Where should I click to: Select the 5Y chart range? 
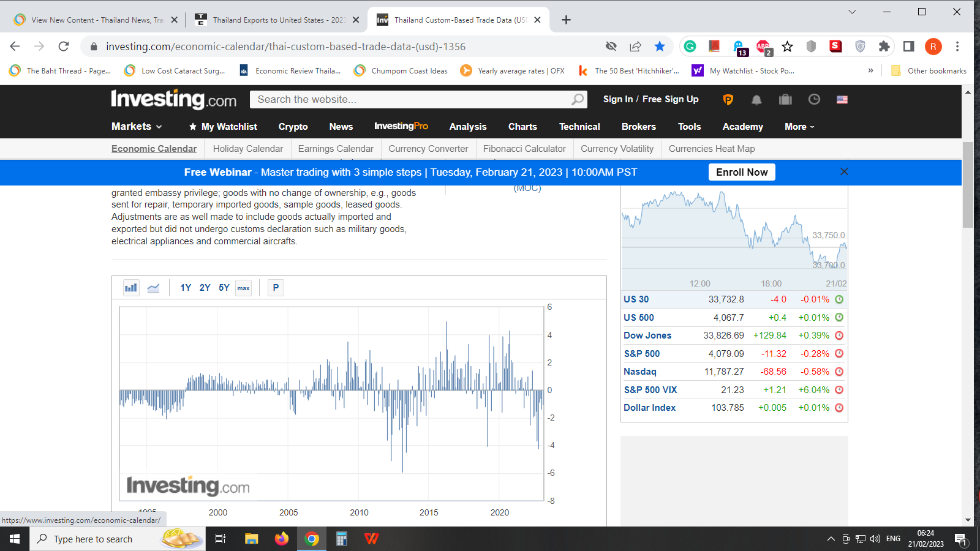[224, 288]
